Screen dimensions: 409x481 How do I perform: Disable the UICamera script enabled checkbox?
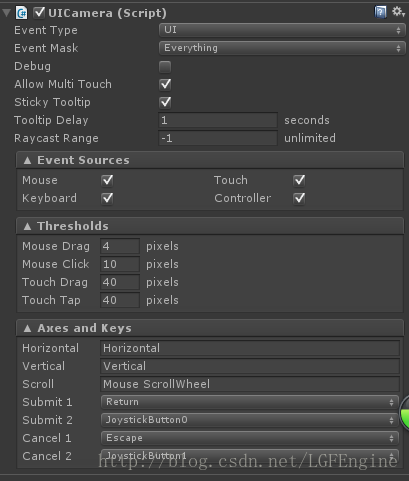(x=39, y=13)
